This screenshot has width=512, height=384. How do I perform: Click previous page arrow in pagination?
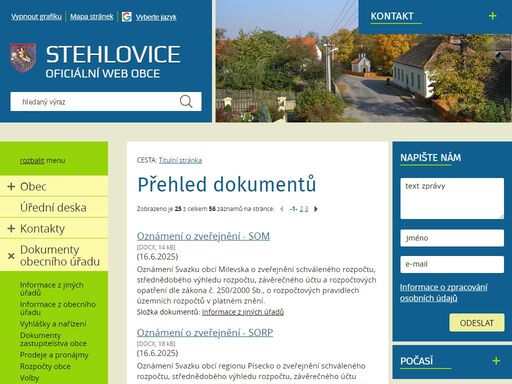(282, 209)
